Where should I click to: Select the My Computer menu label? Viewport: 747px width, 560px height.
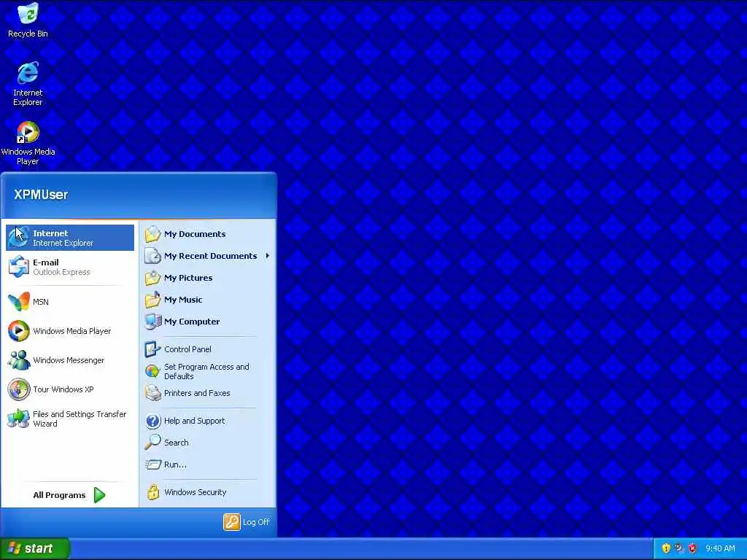192,322
